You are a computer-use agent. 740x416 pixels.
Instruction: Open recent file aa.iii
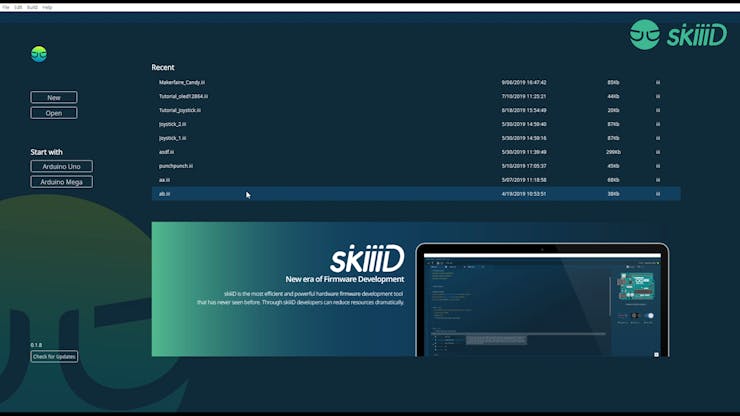point(416,180)
